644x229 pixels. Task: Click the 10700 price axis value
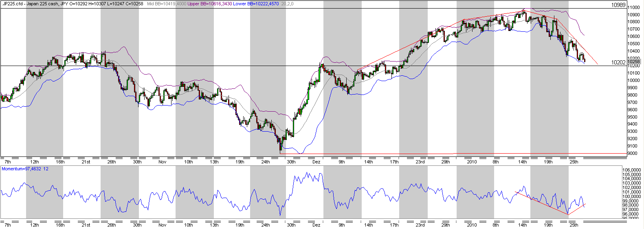(x=634, y=29)
